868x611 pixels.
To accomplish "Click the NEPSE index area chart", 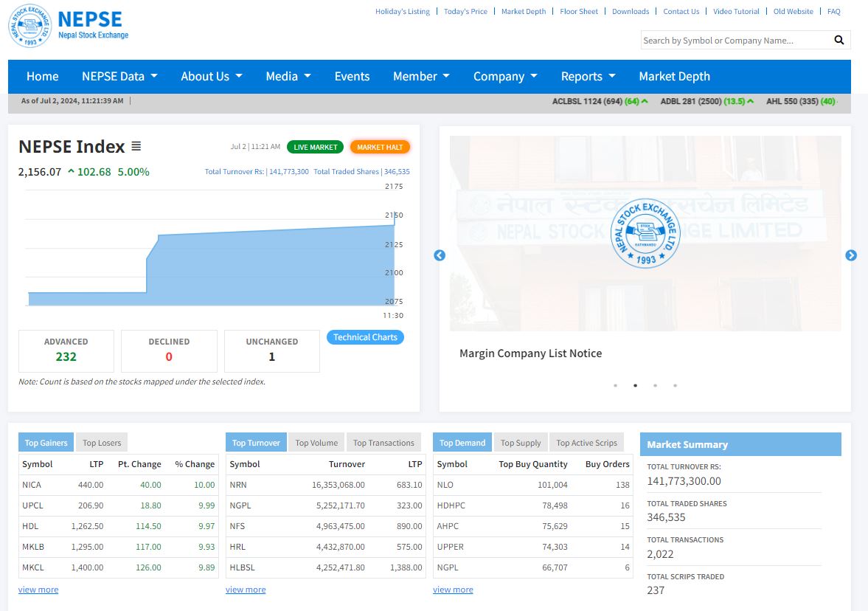I will pos(210,249).
